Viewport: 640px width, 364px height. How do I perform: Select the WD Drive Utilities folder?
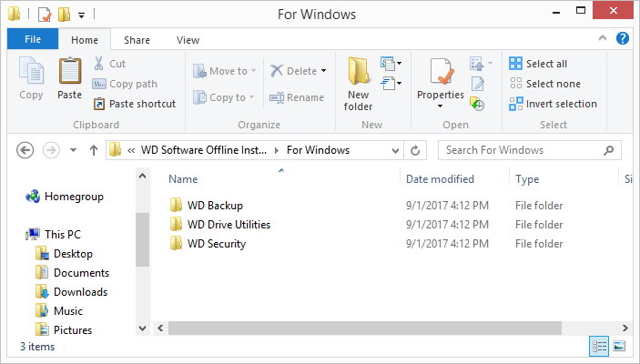pyautogui.click(x=220, y=225)
